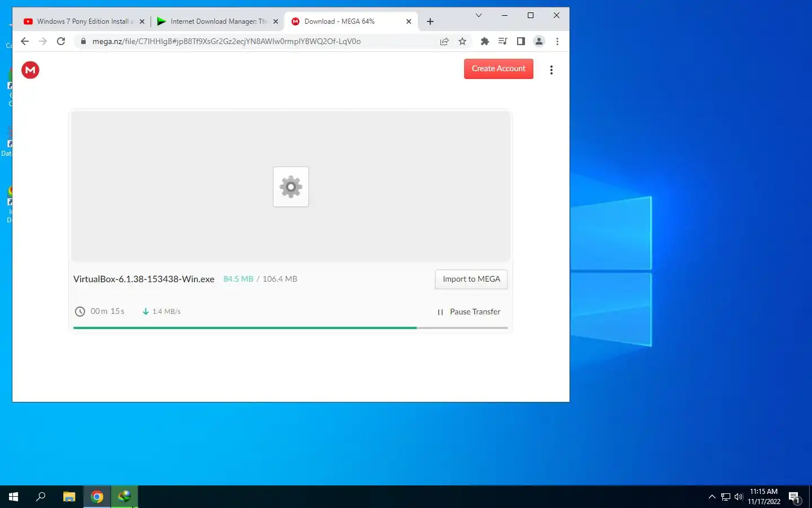Open media controls icon in toolbar
Screen dimensions: 812x508
[502, 41]
